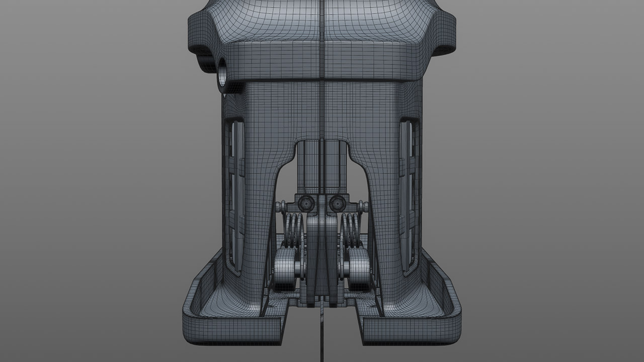The width and height of the screenshot is (644, 362).
Task: Select the left base plate foot
Action: pyautogui.click(x=231, y=322)
